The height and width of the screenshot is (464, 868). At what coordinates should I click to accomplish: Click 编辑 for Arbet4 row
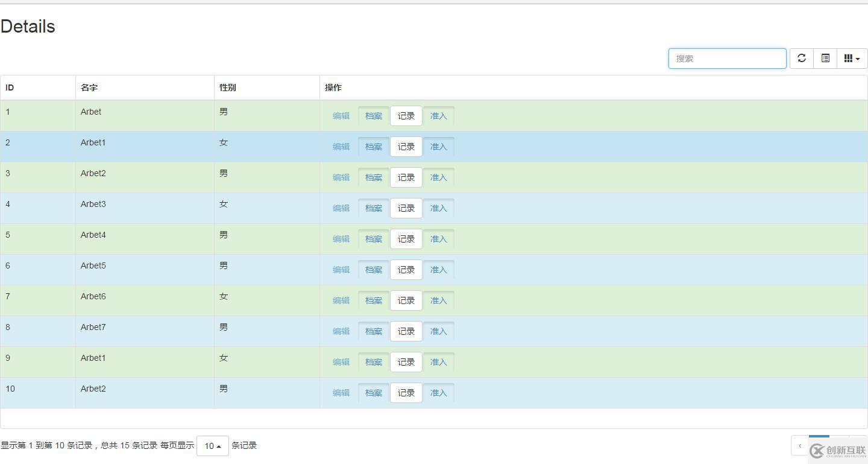tap(341, 239)
